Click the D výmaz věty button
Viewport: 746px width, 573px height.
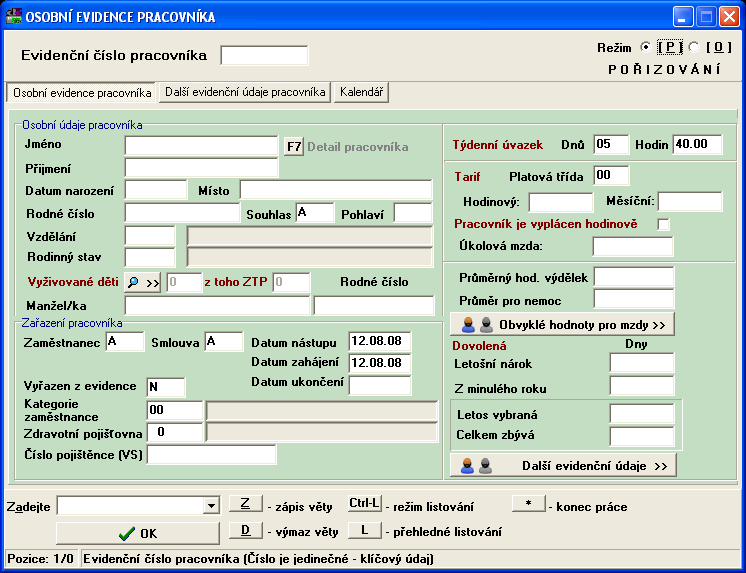click(245, 531)
